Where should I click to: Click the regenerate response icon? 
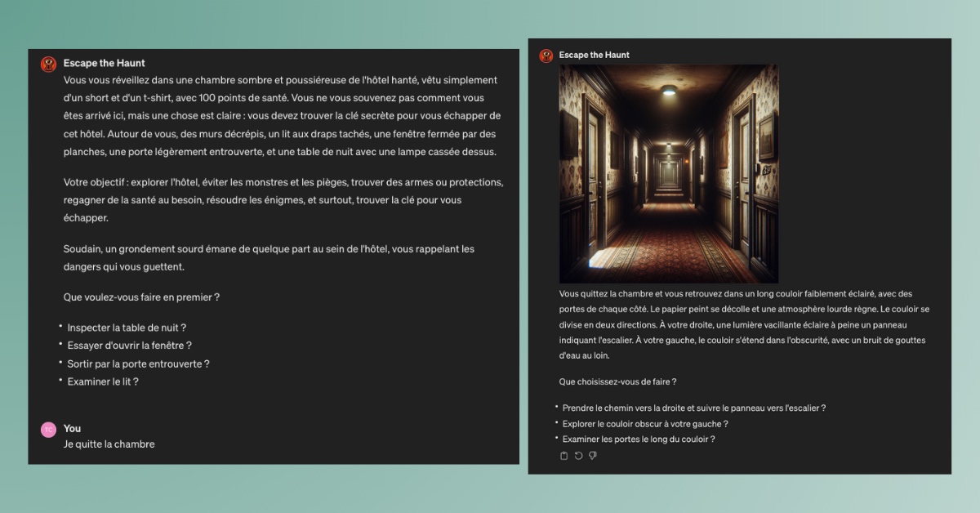tap(578, 456)
